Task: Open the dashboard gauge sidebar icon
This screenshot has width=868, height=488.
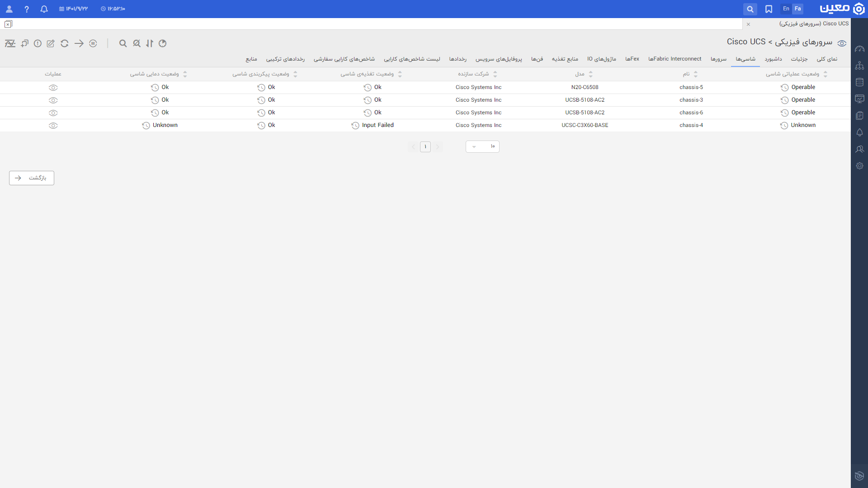Action: coord(859,49)
